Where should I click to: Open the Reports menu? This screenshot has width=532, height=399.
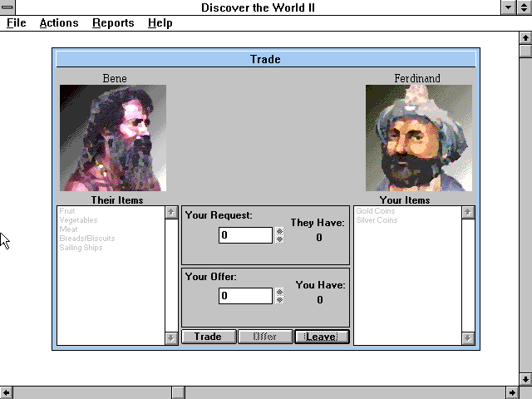coord(113,22)
